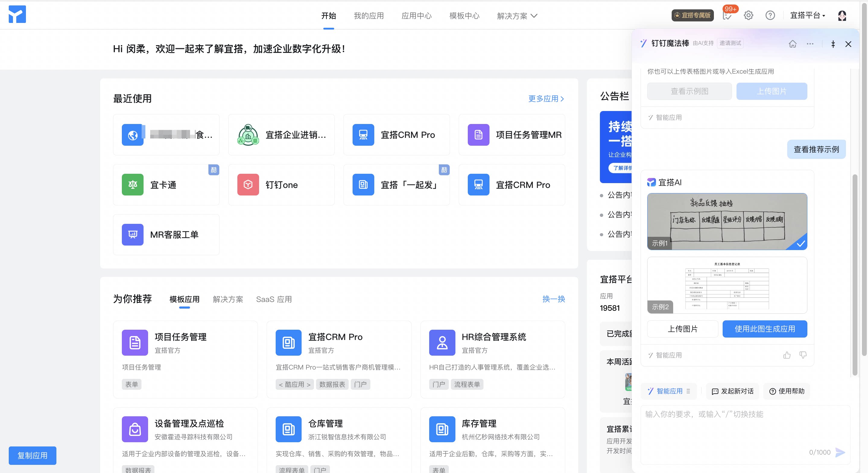Open the 更多应用 link
This screenshot has width=868, height=473.
pos(546,99)
